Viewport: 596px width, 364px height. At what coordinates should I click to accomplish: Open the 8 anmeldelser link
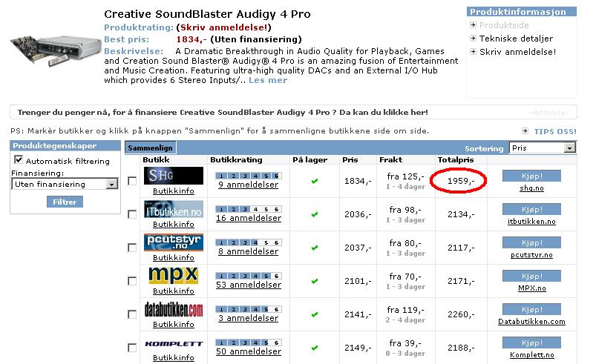[x=248, y=251]
